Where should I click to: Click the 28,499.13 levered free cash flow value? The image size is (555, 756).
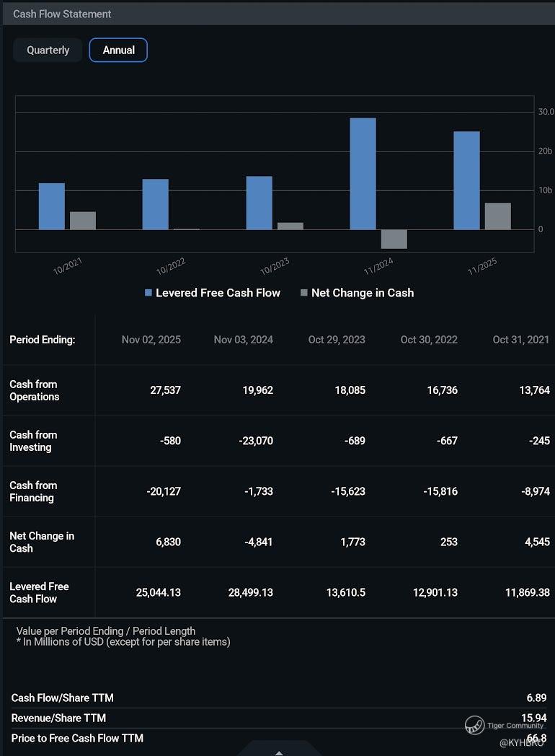[x=251, y=592]
